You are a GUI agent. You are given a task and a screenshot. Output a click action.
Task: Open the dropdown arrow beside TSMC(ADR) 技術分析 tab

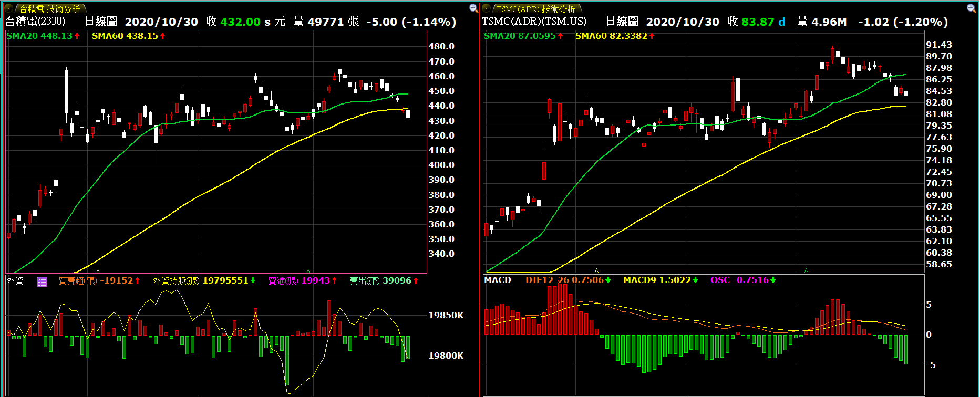point(487,8)
